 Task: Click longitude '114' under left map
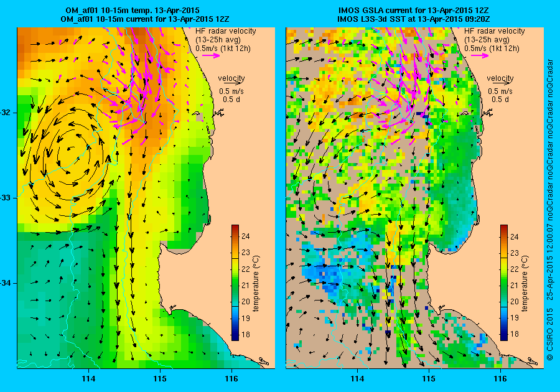[88, 379]
